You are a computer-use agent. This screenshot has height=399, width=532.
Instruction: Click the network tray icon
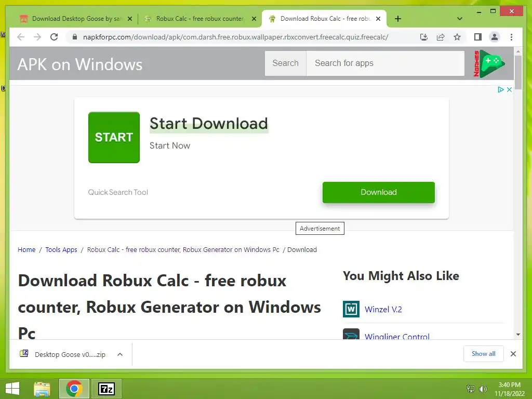tap(471, 389)
